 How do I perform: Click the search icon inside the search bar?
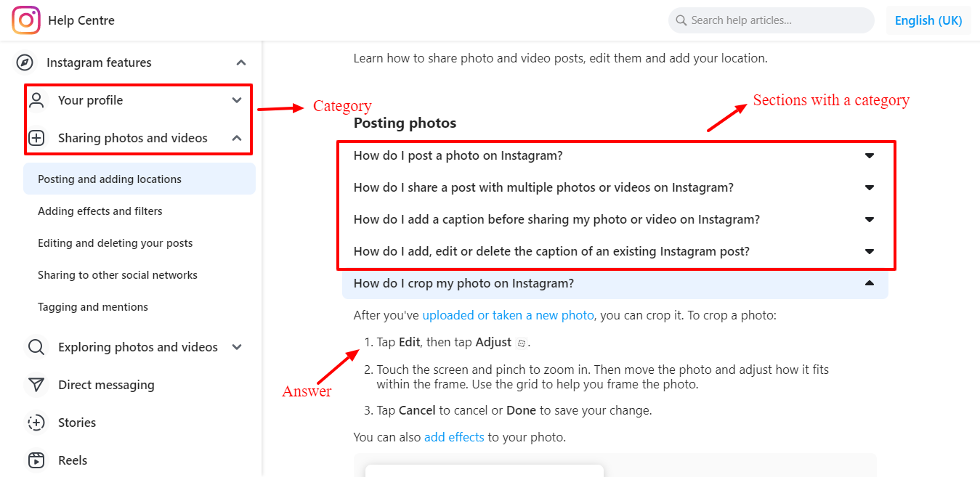coord(681,20)
